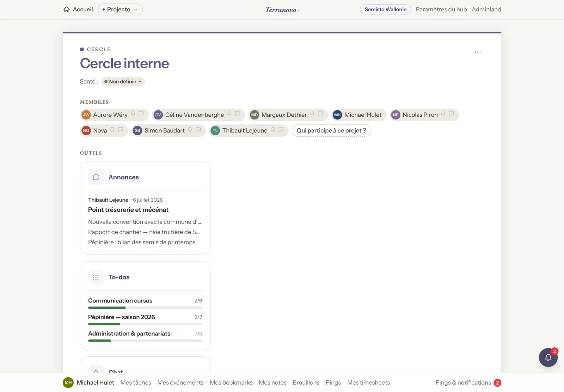Open Pings in bottom bar

[x=333, y=382]
